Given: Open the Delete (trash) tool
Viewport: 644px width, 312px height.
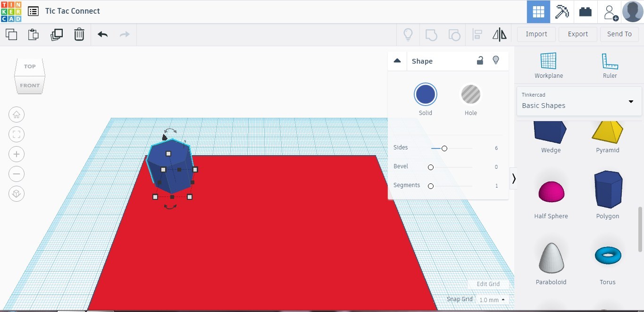Looking at the screenshot, I should click(79, 34).
